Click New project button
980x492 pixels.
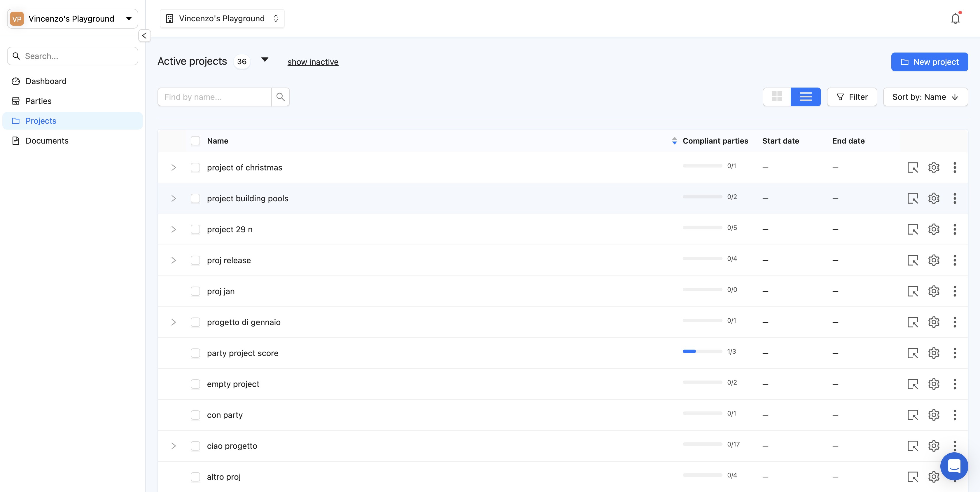(x=929, y=62)
